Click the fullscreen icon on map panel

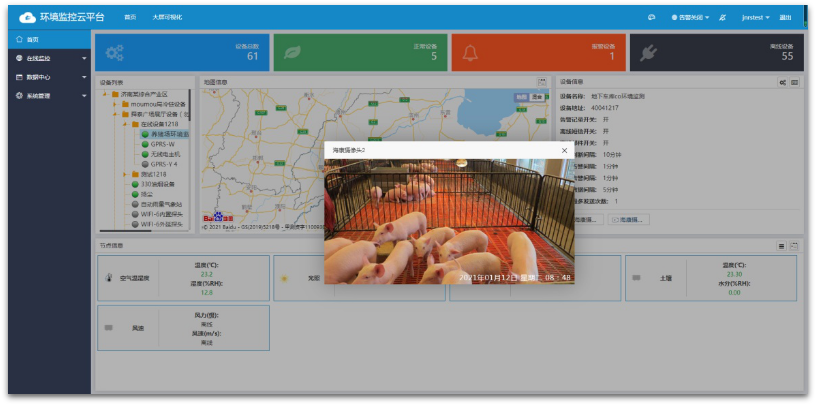(541, 82)
